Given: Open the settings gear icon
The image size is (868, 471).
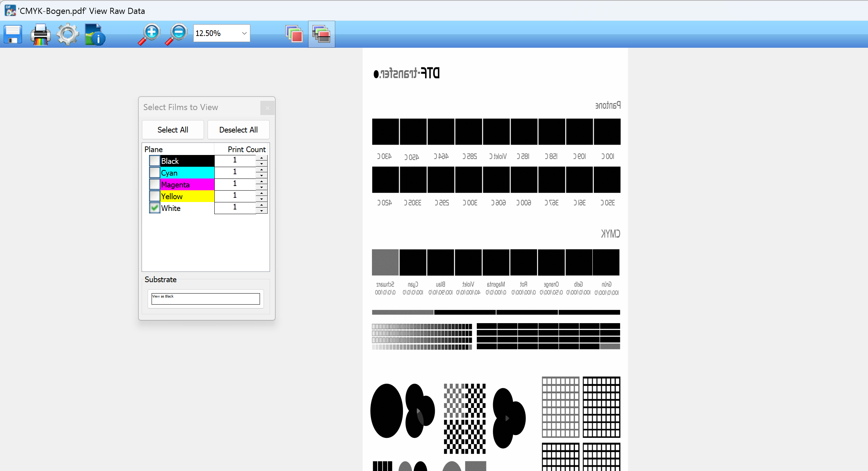Looking at the screenshot, I should click(x=68, y=34).
